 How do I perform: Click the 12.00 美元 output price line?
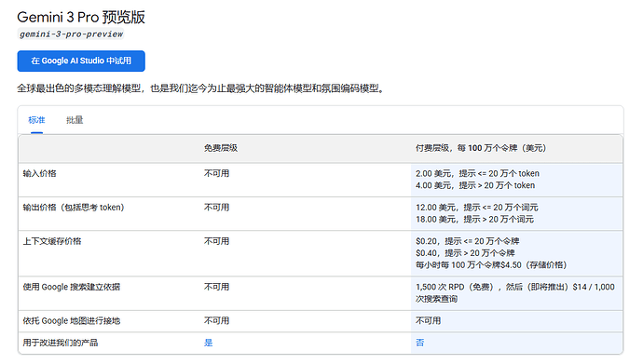click(x=477, y=208)
